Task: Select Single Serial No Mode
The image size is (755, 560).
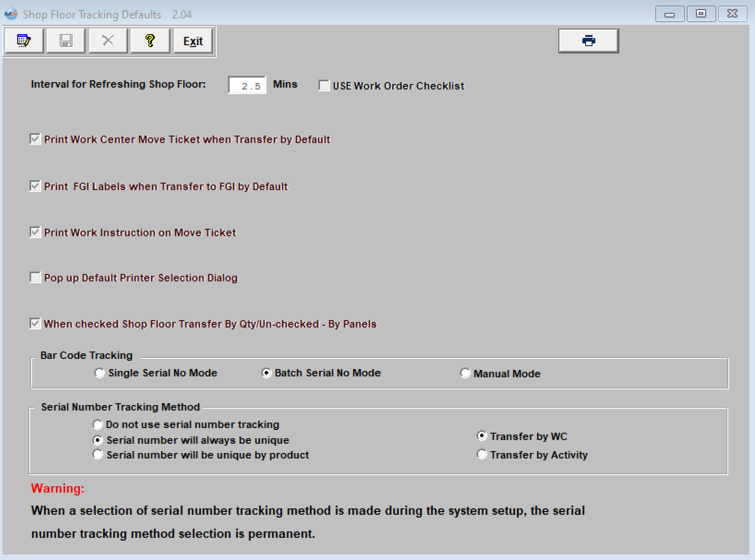Action: pos(99,373)
